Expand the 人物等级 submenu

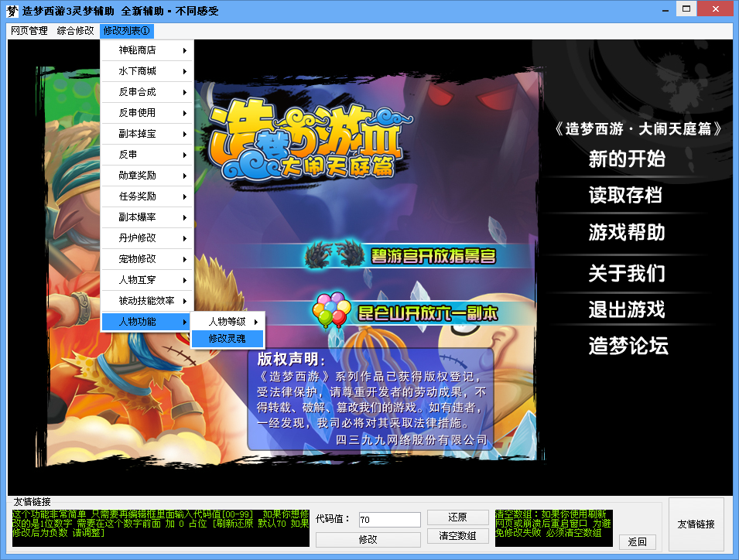[228, 322]
